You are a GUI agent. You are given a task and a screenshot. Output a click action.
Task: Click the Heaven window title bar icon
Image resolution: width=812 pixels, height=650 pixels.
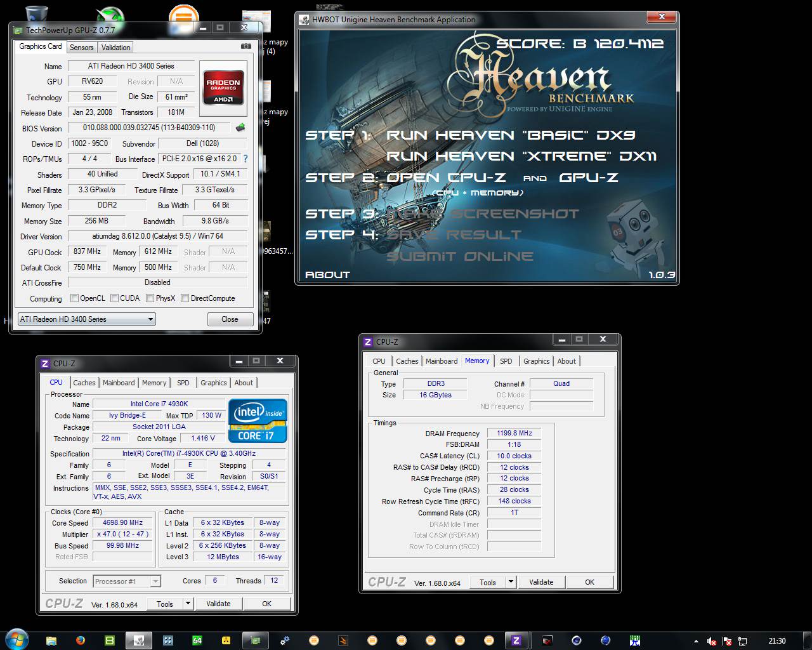[x=304, y=20]
